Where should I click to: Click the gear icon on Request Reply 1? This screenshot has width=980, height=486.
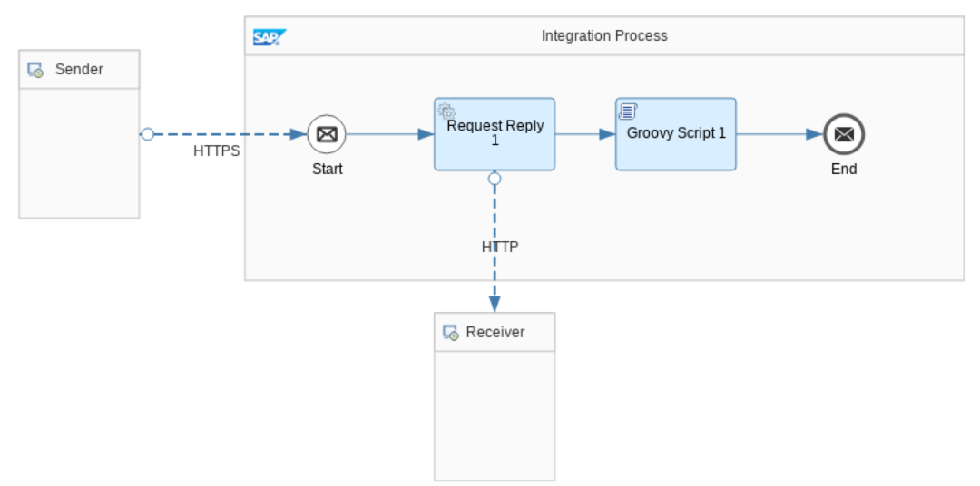(x=446, y=112)
